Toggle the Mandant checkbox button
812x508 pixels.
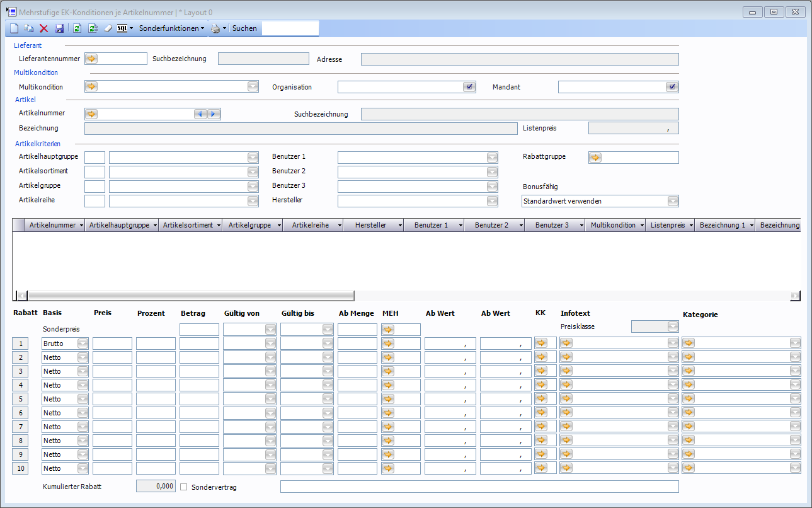[672, 87]
